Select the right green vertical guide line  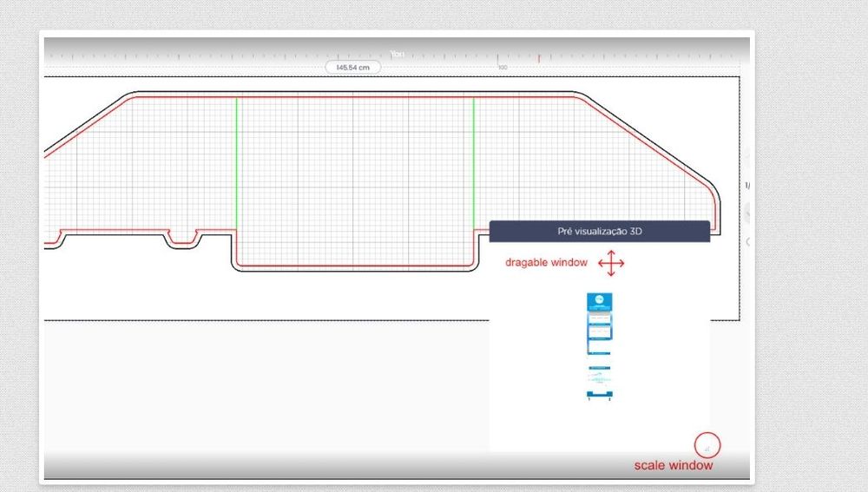click(x=473, y=165)
